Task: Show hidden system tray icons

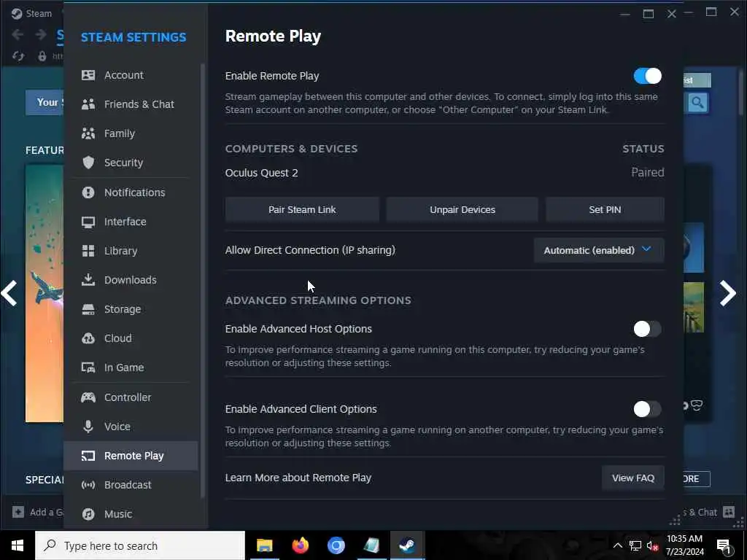Action: [x=617, y=545]
